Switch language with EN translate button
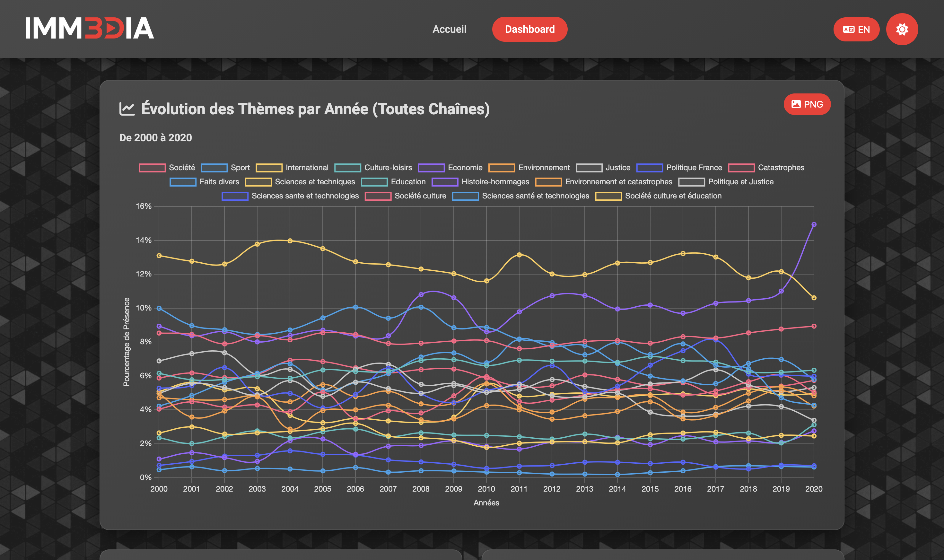 pos(856,30)
